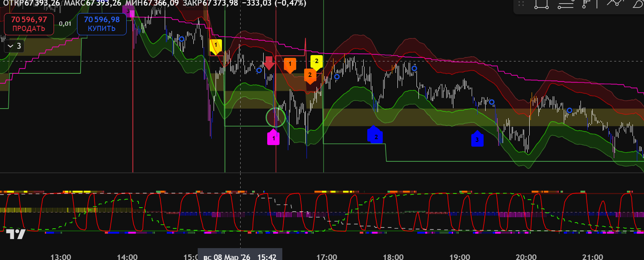Viewport: 644px width, 260px height.
Task: Select the rectangle drawing tool
Action: [541, 4]
